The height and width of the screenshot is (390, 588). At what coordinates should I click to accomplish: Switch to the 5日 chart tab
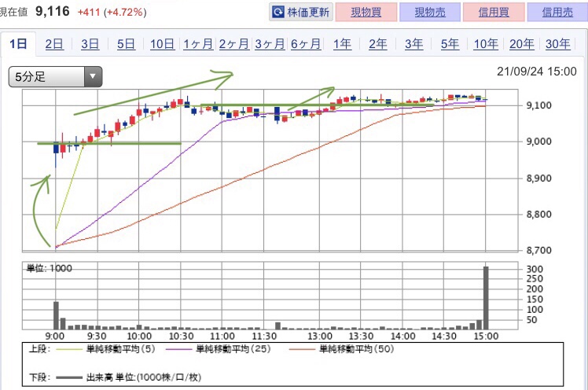click(x=126, y=44)
